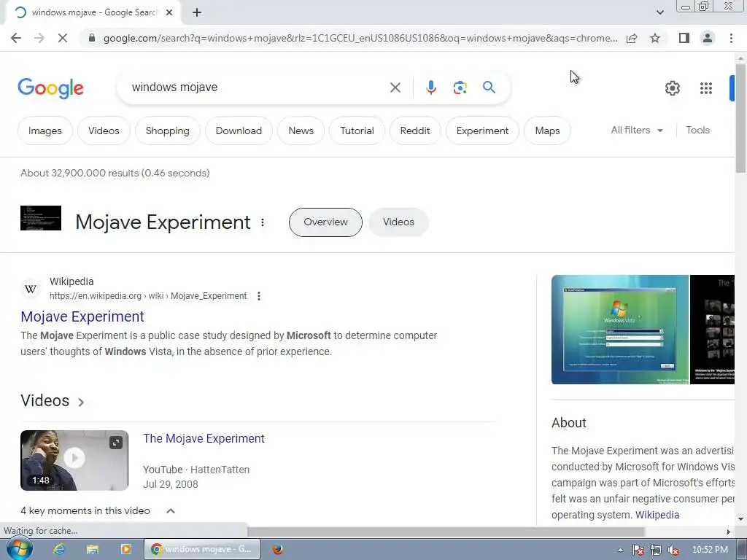This screenshot has width=747, height=560.
Task: Search by image with Google Lens
Action: pos(460,87)
